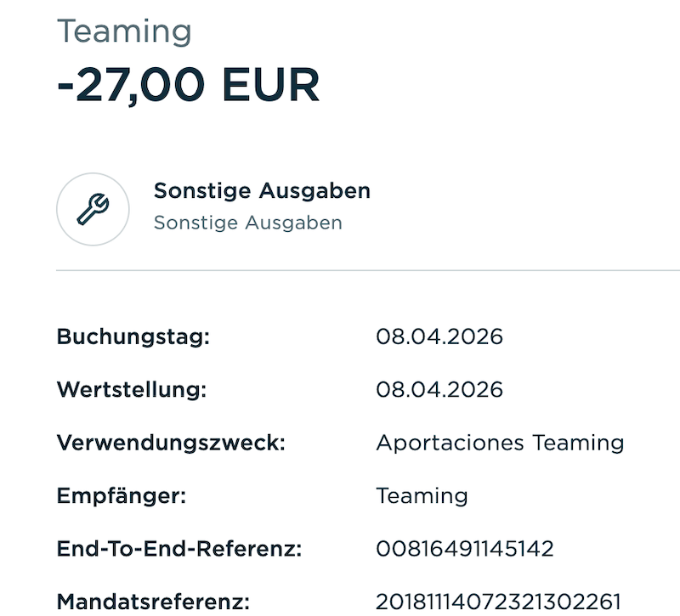Select the Aportaciones Teaming purpose text
This screenshot has width=680, height=616.
500,443
